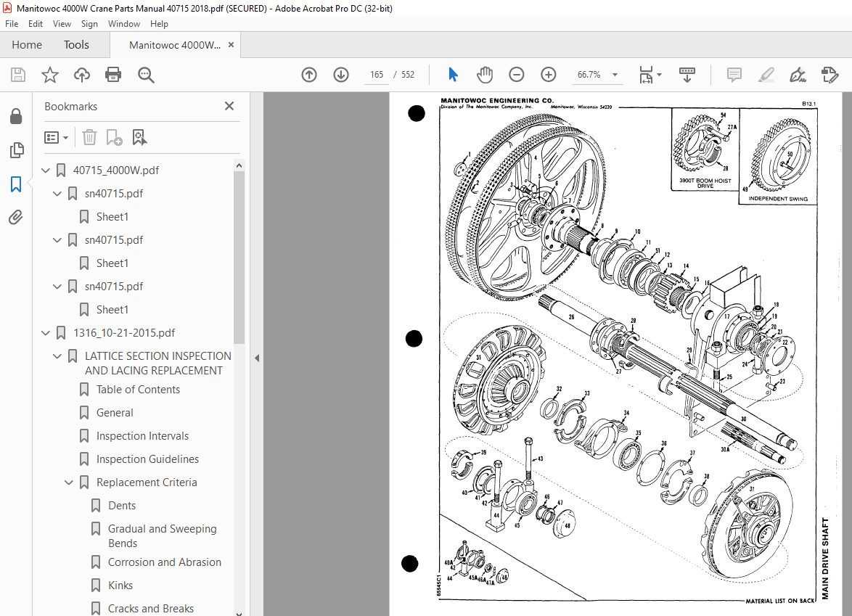Image resolution: width=852 pixels, height=616 pixels.
Task: Collapse the left navigation pane arrow
Action: click(257, 358)
